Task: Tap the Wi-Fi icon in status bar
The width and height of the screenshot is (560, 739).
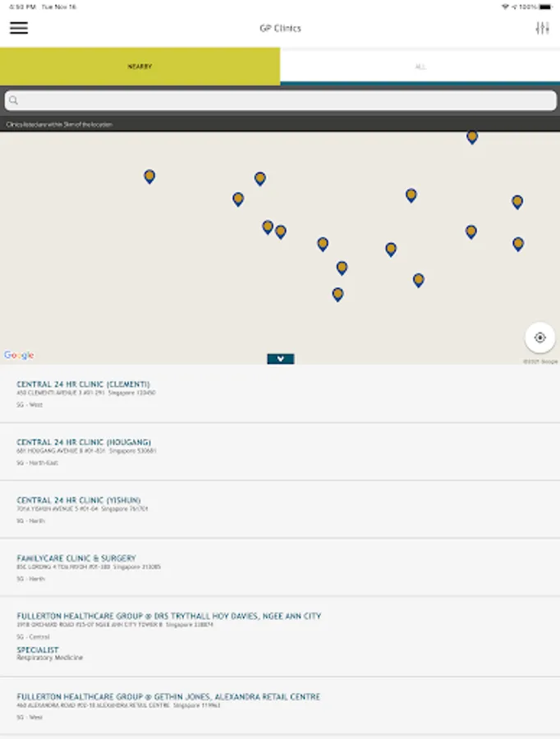Action: (505, 7)
